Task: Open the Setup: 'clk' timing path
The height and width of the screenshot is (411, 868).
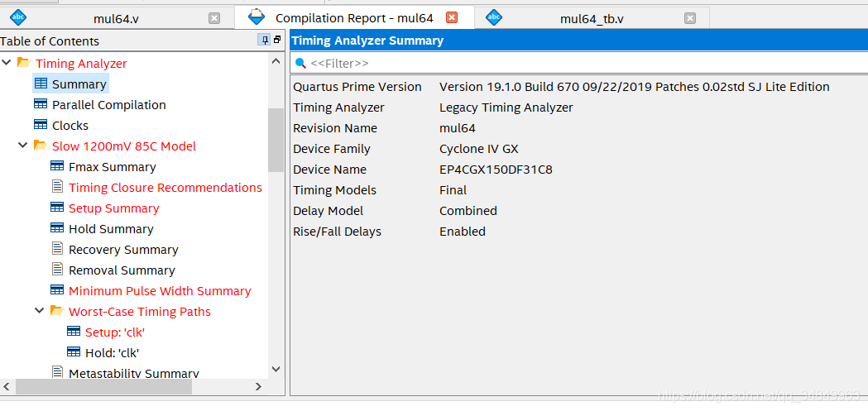Action: coord(115,332)
